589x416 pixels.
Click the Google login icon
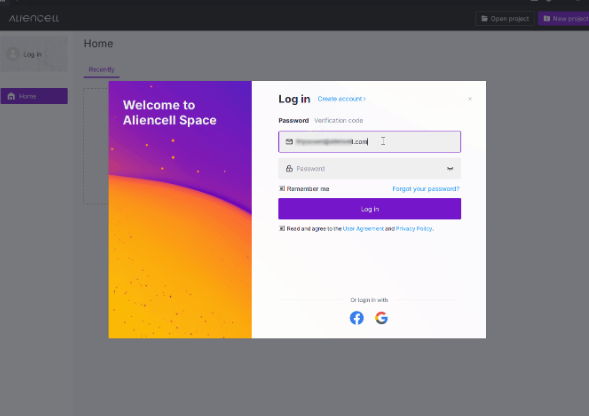(x=381, y=318)
